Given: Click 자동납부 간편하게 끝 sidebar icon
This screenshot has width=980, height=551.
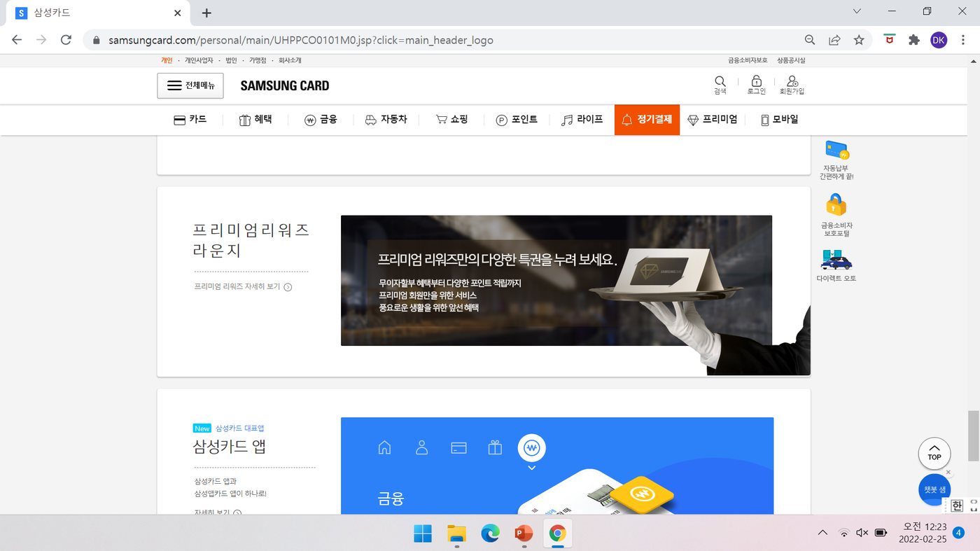Looking at the screenshot, I should [x=836, y=160].
